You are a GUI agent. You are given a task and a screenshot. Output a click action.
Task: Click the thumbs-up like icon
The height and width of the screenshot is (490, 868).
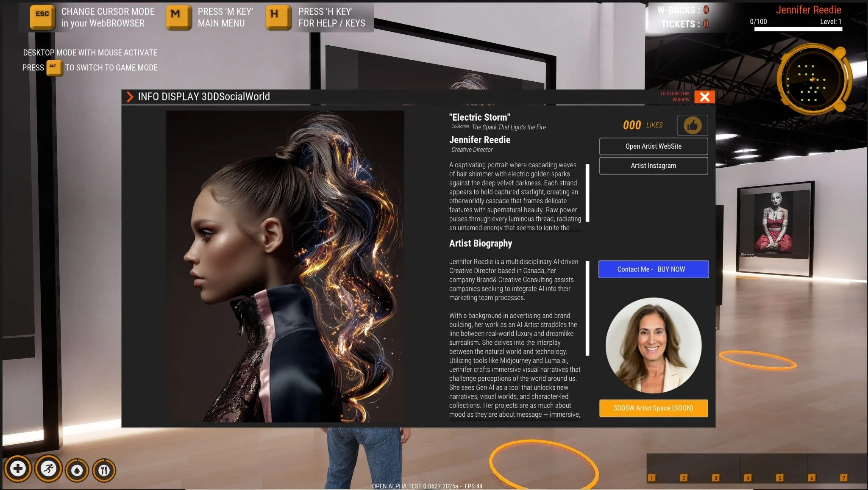click(692, 125)
